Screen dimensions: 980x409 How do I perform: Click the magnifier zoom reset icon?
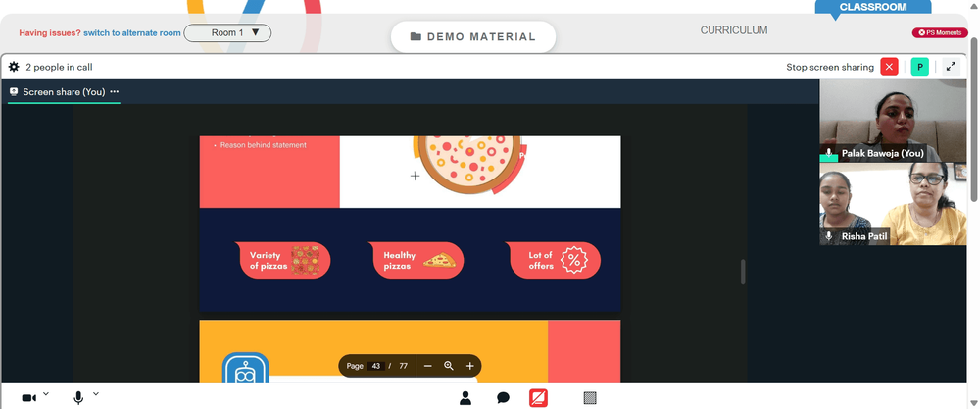[x=449, y=366]
